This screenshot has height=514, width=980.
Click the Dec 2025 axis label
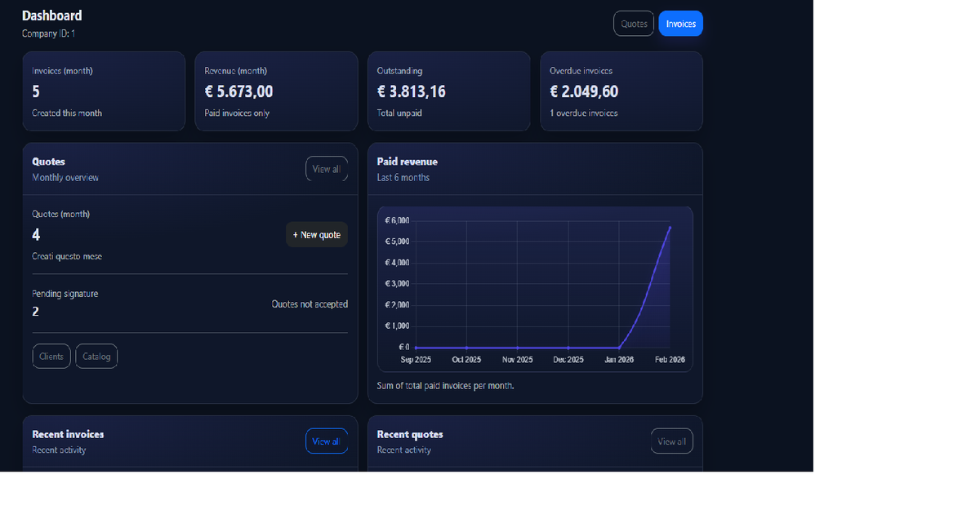(568, 360)
